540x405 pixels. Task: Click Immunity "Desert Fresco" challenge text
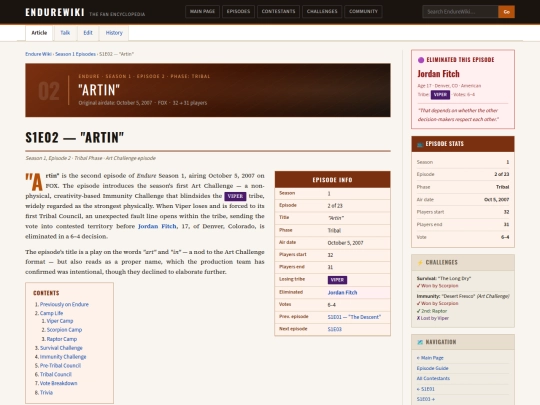463,296
